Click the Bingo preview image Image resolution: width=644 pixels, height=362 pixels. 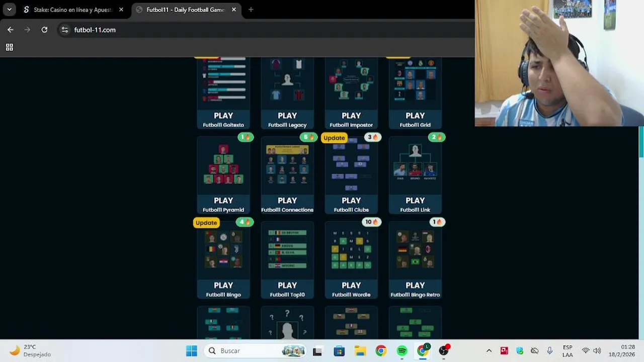[223, 249]
